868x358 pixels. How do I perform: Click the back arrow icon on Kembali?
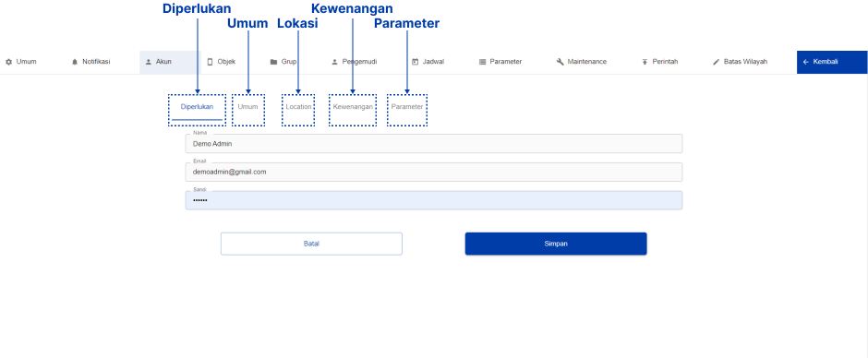pyautogui.click(x=805, y=62)
